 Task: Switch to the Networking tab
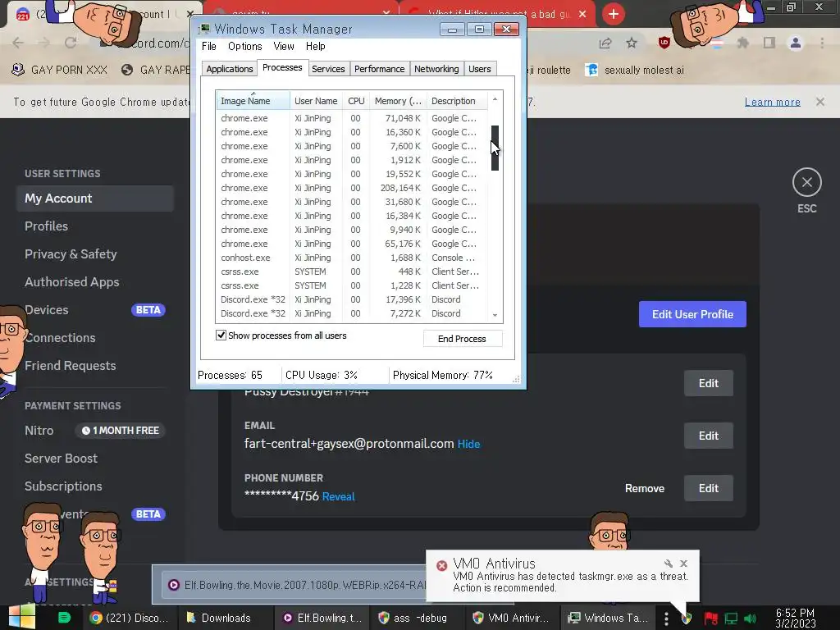click(x=436, y=69)
